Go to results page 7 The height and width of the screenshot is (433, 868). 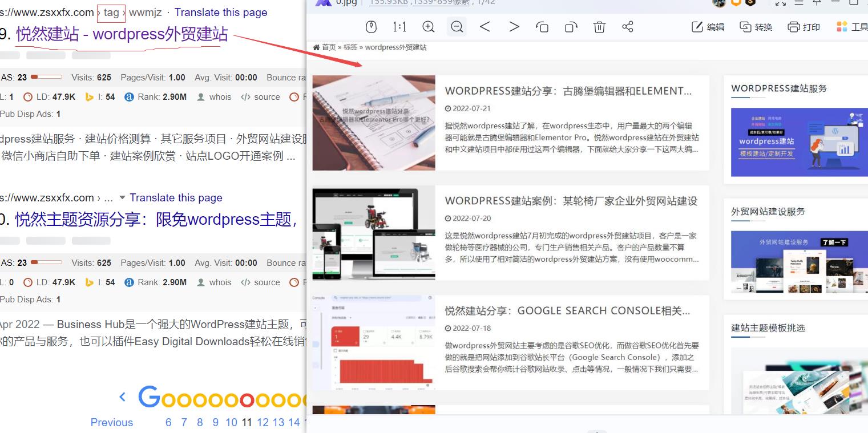(x=184, y=422)
